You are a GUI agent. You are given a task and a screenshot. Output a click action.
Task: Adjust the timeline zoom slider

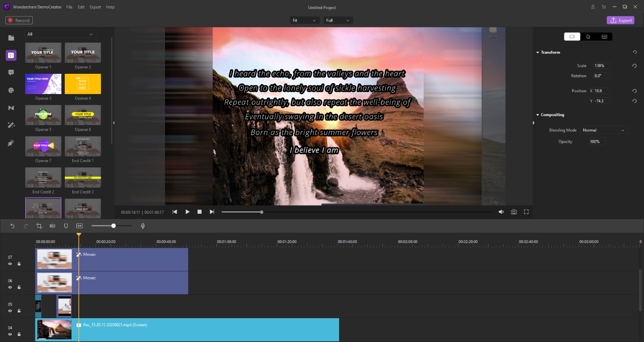pyautogui.click(x=112, y=226)
